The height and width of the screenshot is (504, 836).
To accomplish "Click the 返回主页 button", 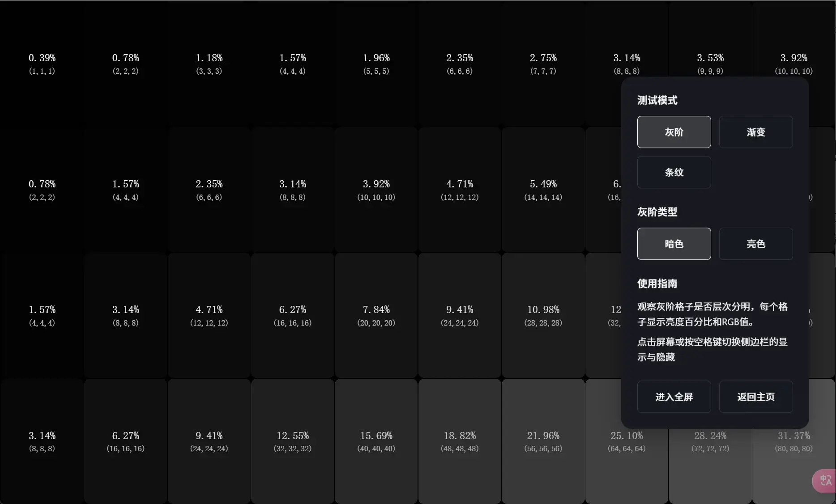I will [x=755, y=397].
